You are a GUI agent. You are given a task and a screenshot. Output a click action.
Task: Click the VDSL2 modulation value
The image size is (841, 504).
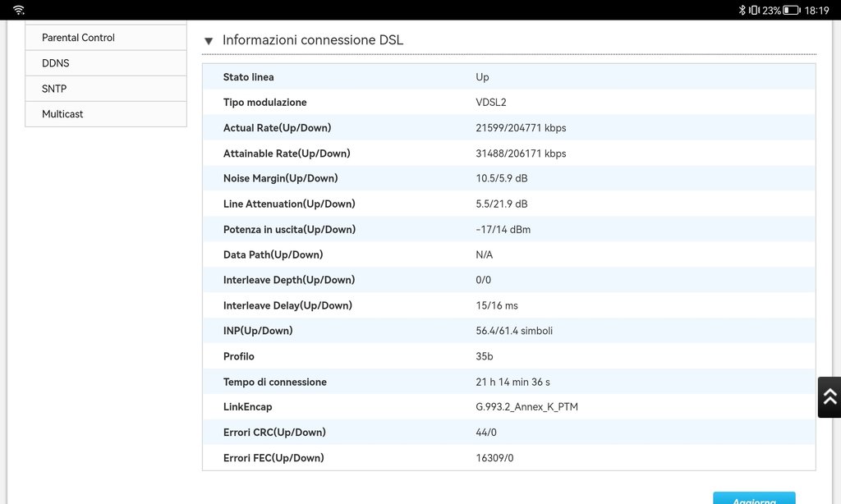pos(491,103)
